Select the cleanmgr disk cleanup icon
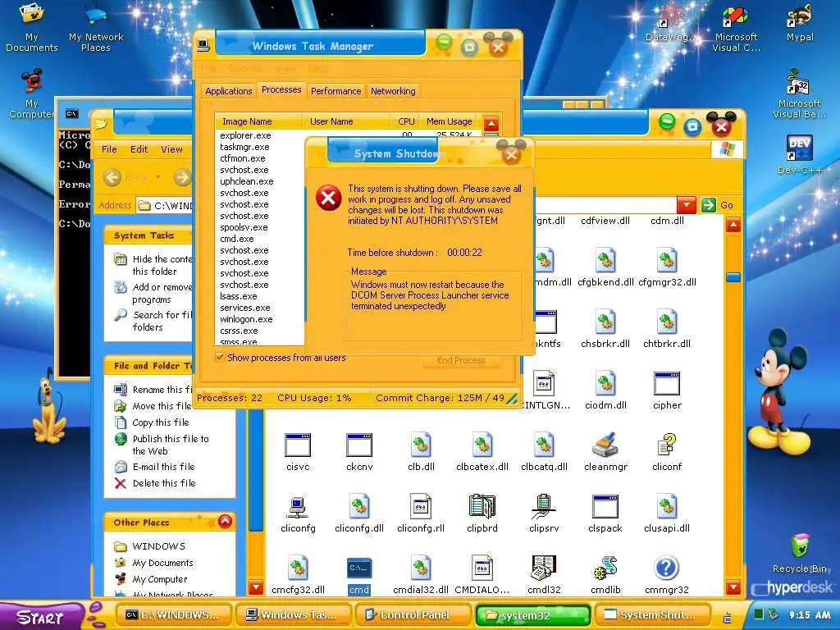 pos(605,452)
